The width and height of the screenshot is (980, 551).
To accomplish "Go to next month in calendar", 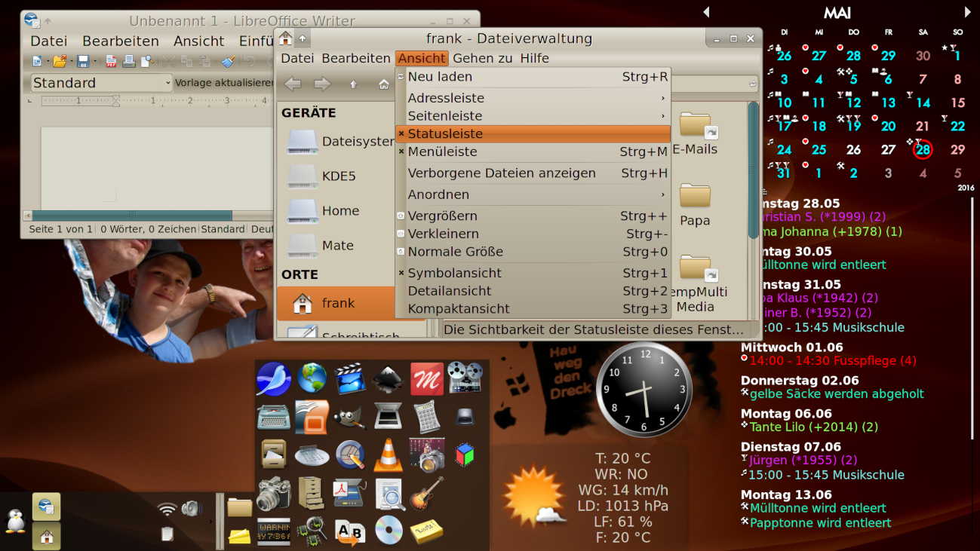I will click(967, 12).
